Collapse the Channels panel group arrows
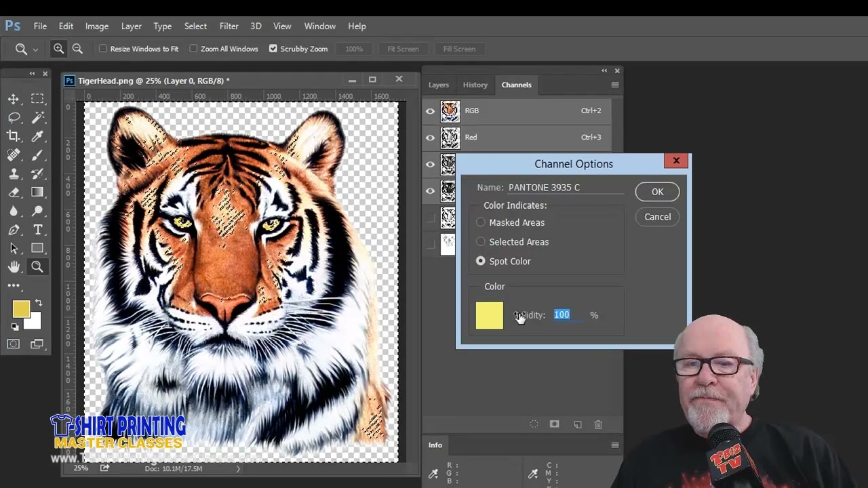This screenshot has width=868, height=488. (x=604, y=70)
